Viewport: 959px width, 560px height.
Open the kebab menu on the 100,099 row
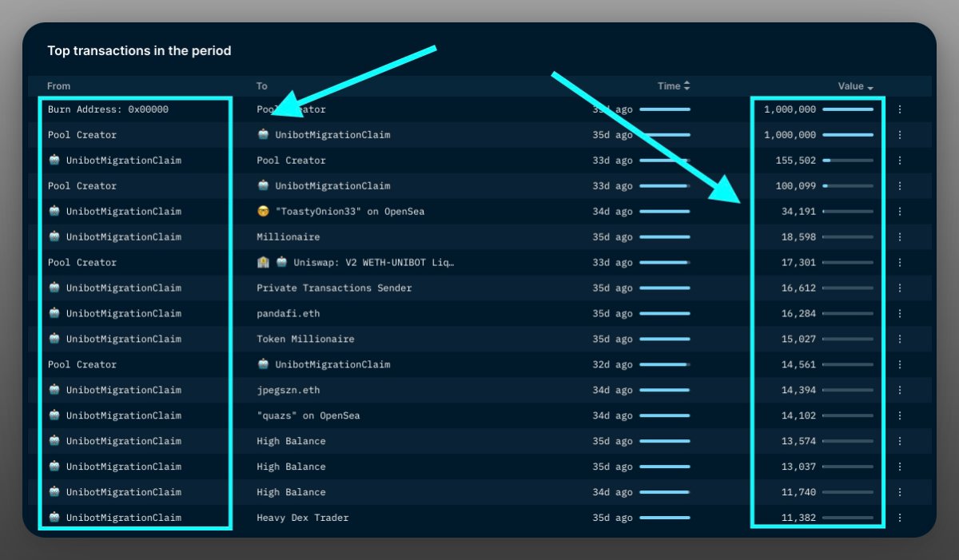pos(900,186)
